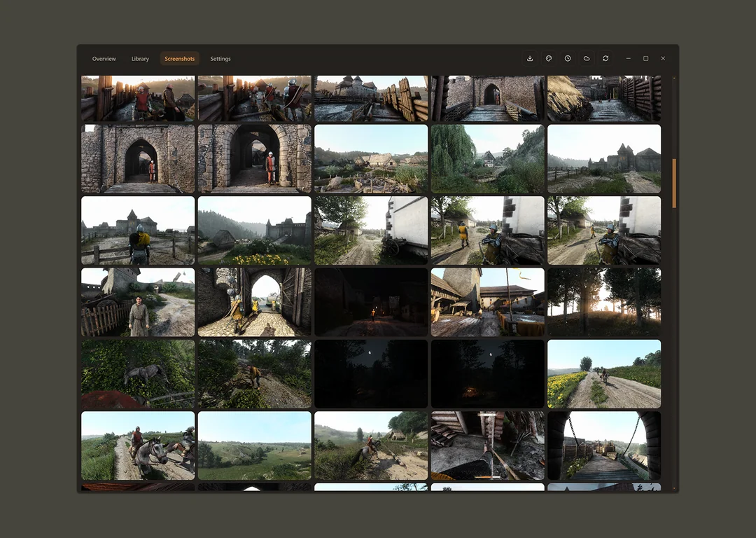Open the courtyard with yellow banners thumbnail
Screen dimensions: 756x538
[x=488, y=302]
